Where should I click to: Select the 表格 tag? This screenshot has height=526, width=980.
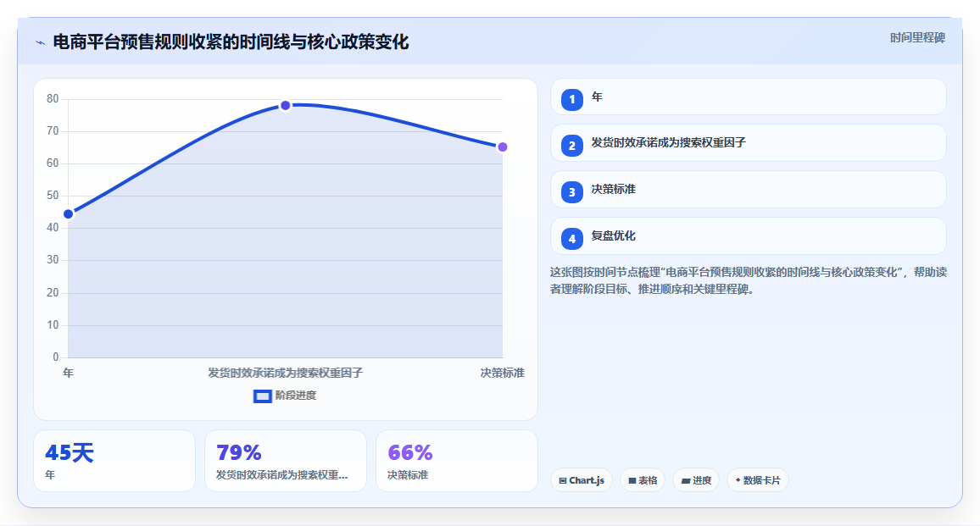pyautogui.click(x=643, y=480)
